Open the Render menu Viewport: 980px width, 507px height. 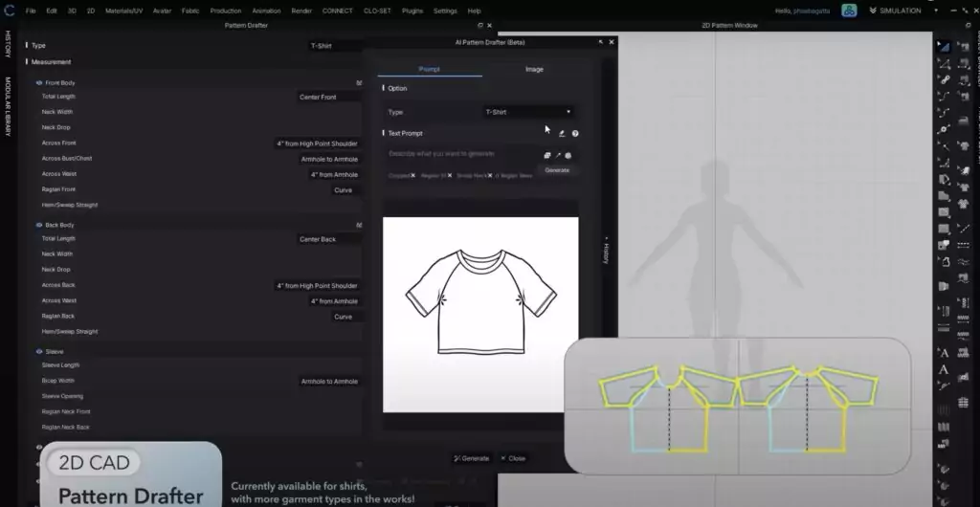(x=301, y=11)
